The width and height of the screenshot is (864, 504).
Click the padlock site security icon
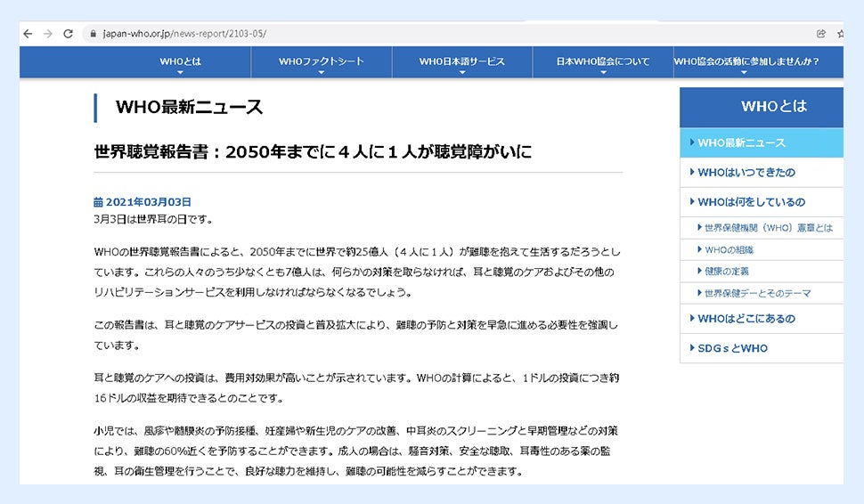(x=93, y=34)
